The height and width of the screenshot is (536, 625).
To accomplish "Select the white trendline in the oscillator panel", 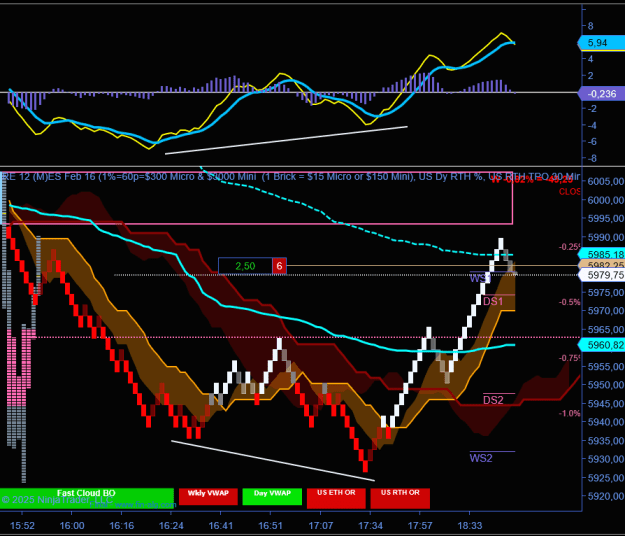I will (x=286, y=140).
